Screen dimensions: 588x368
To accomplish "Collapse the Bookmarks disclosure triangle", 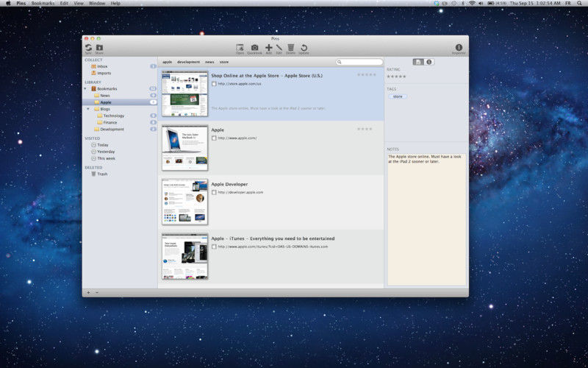I will [x=85, y=88].
